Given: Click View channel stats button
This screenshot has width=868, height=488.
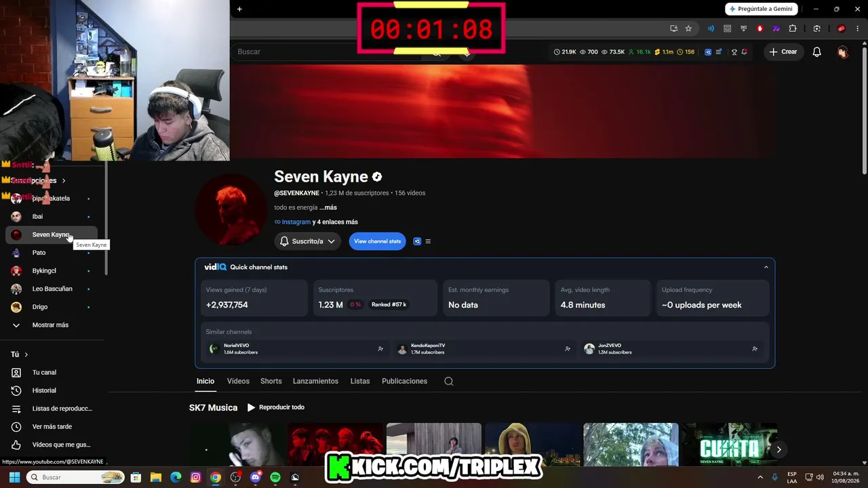Looking at the screenshot, I should [x=377, y=241].
